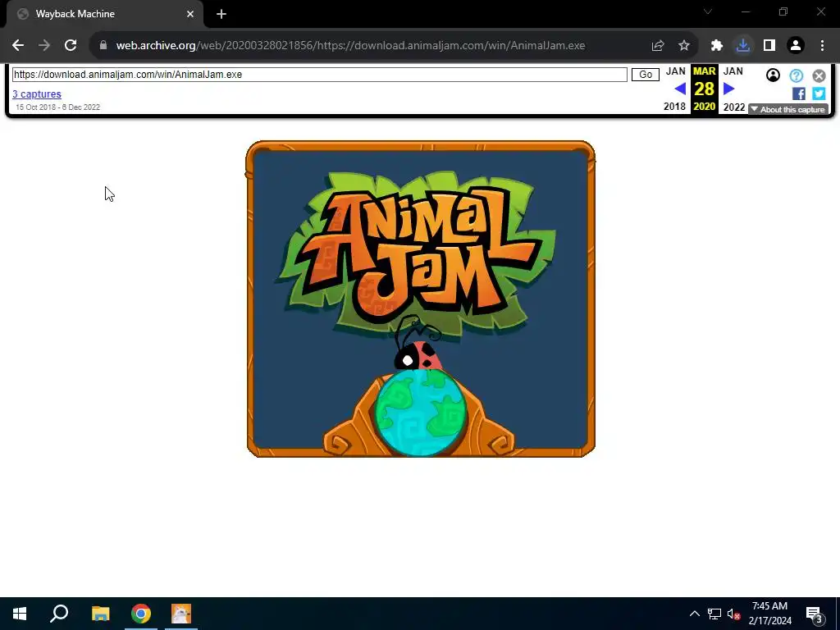The height and width of the screenshot is (630, 840).
Task: Select the Wayback Machine tab
Action: click(x=104, y=14)
